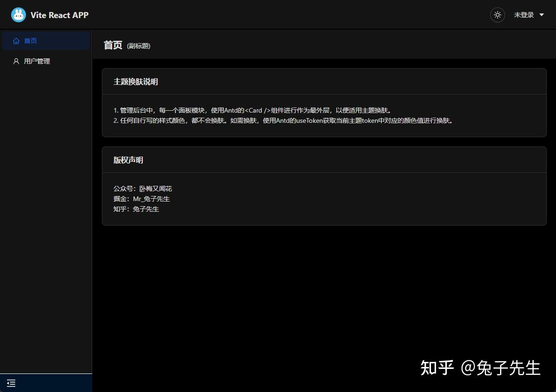Click the Vite React APP title
Viewport: 556px width, 392px height.
[59, 14]
